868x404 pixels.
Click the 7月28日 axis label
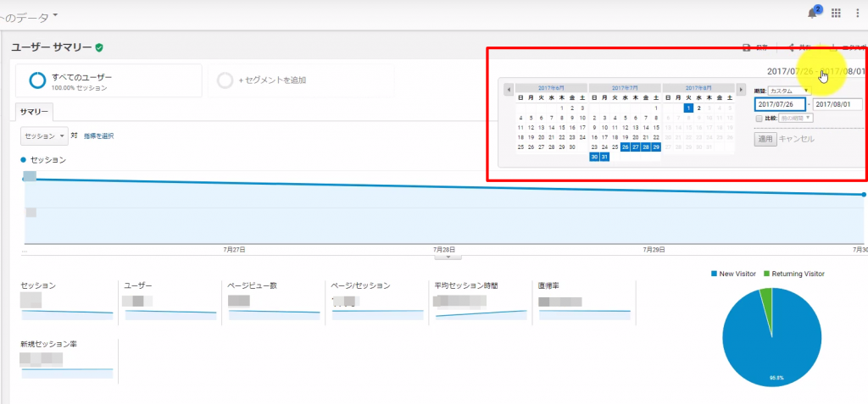click(x=444, y=250)
